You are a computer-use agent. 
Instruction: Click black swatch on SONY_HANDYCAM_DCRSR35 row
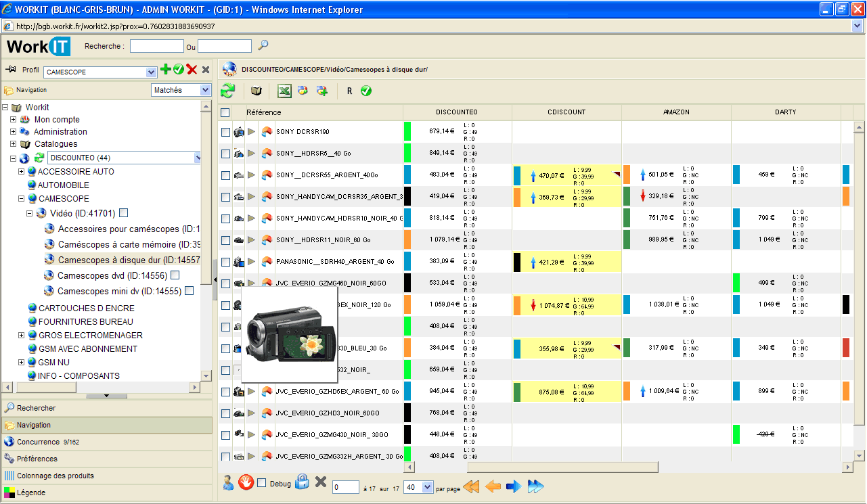[x=407, y=196]
